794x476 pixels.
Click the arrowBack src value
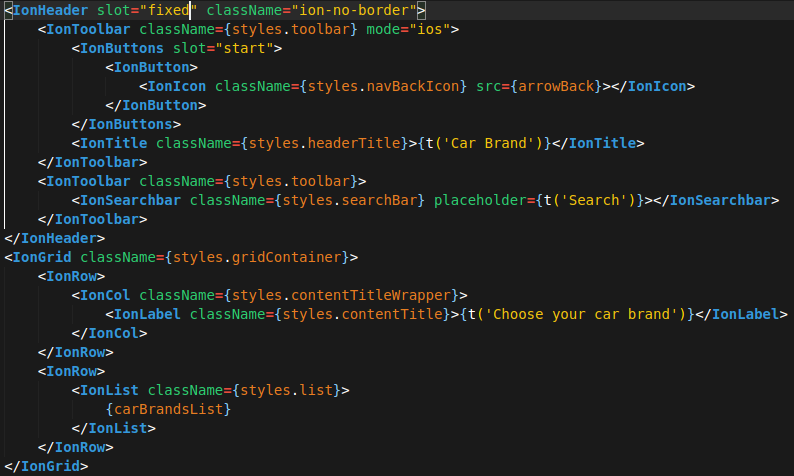556,86
